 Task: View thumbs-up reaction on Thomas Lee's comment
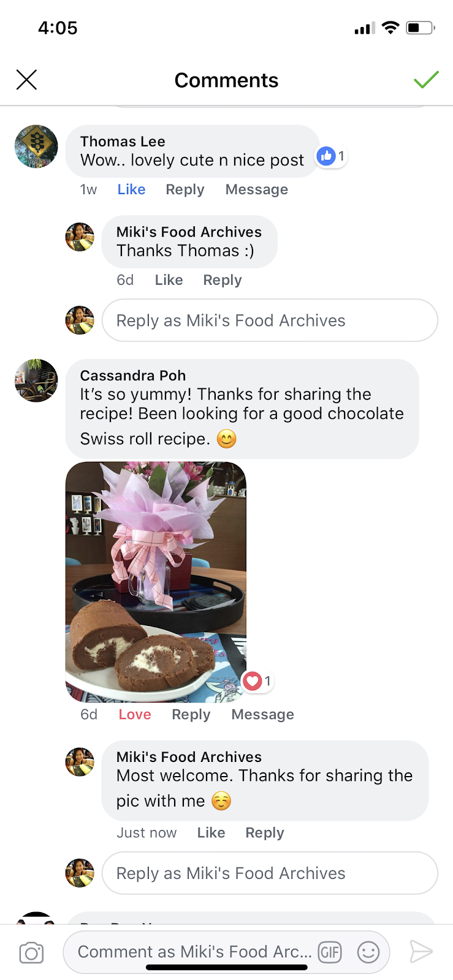coord(332,156)
